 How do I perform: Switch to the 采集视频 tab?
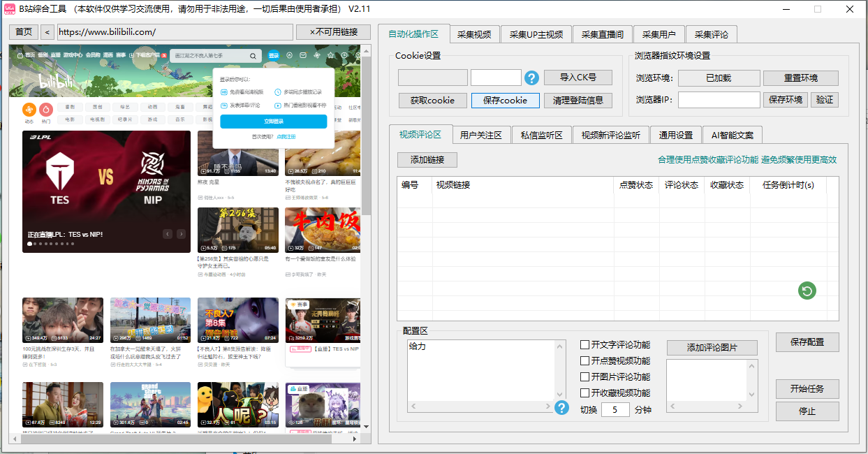474,34
